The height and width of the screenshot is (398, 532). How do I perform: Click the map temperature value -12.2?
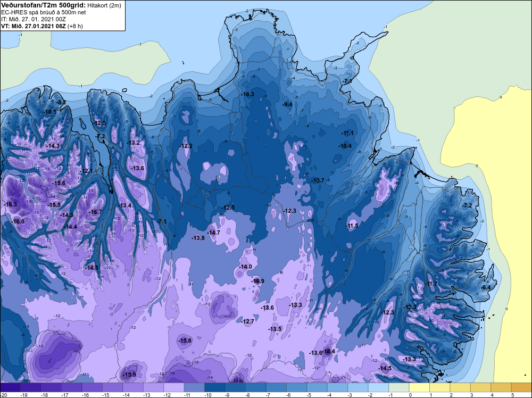click(186, 146)
